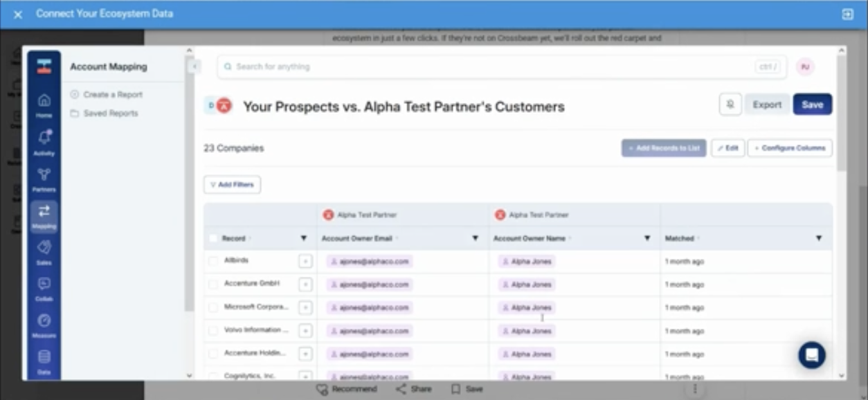The image size is (868, 400).
Task: Open Activity in the left sidebar
Action: [44, 141]
